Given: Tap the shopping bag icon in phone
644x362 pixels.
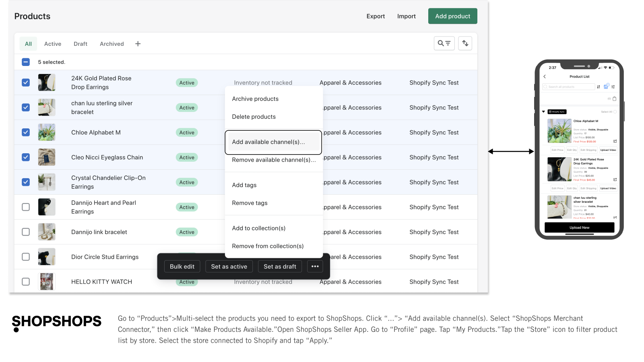Looking at the screenshot, I should coord(614,99).
